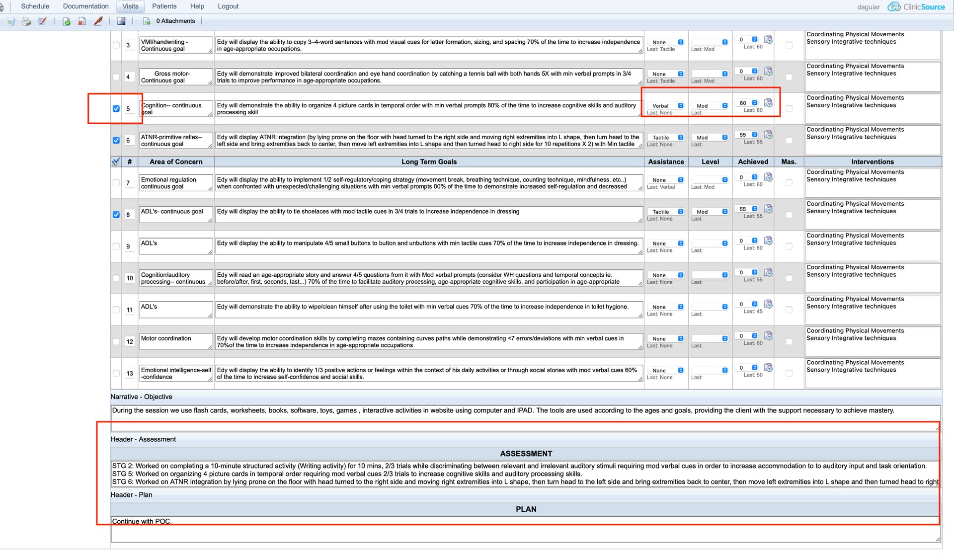Uncheck the checkbox for goal 6

tap(116, 141)
